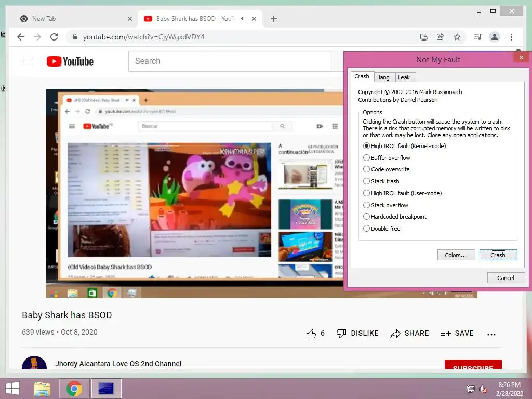Image resolution: width=532 pixels, height=399 pixels.
Task: Click the channel avatar image
Action: coord(34,363)
